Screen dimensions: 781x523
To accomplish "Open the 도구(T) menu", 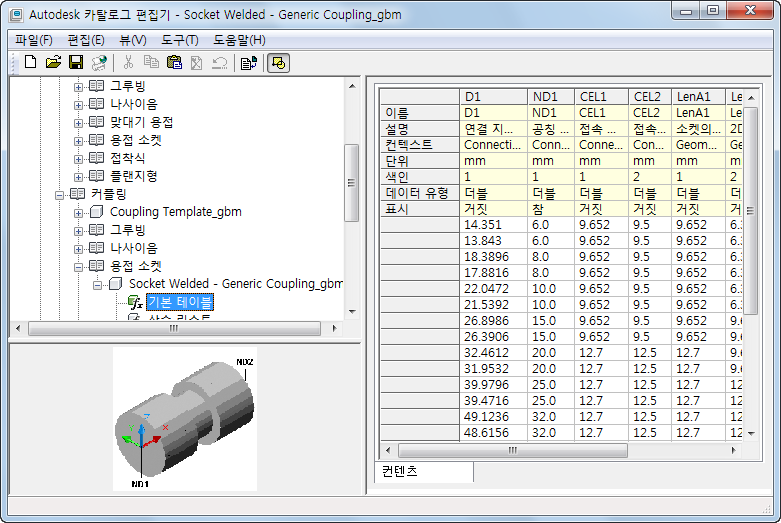I will (179, 40).
